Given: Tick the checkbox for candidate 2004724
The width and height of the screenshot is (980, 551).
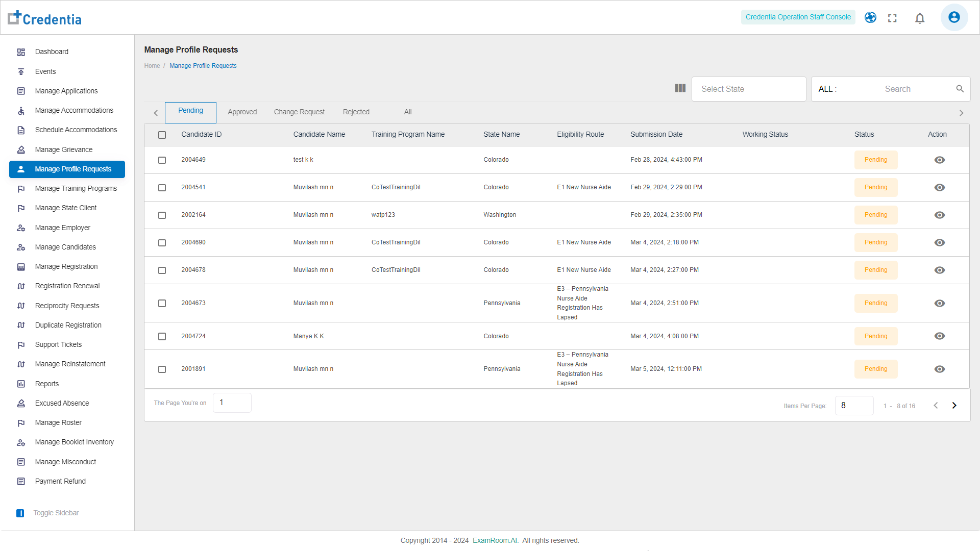Looking at the screenshot, I should click(x=162, y=337).
